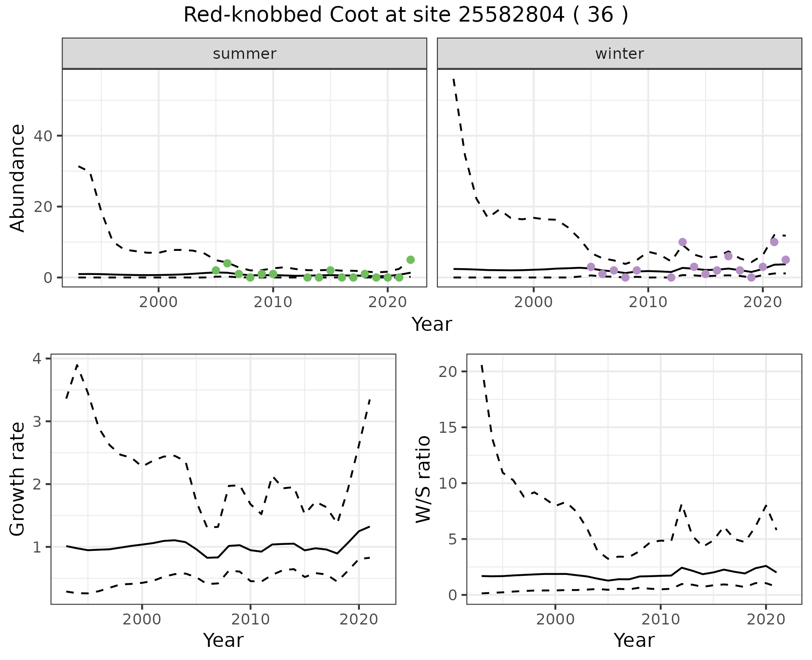Click the 2000 tick in W/S ratio plot
Viewport: 812px width, 660px height.
pos(555,619)
